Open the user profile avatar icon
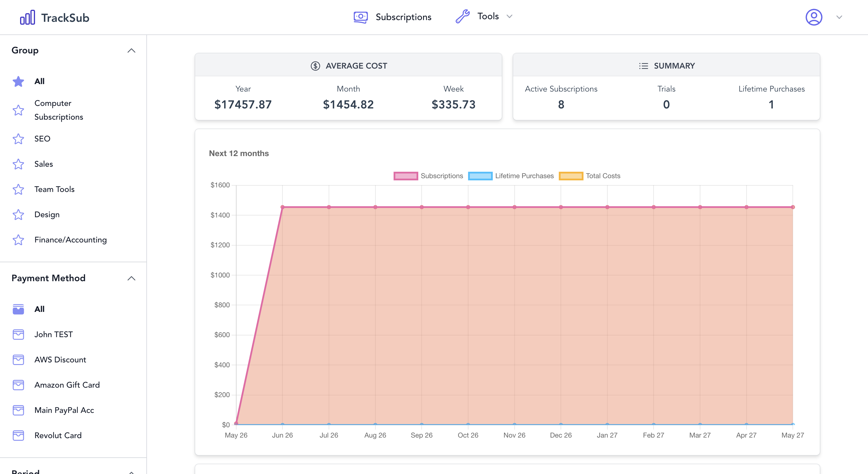This screenshot has height=474, width=868. pyautogui.click(x=814, y=17)
